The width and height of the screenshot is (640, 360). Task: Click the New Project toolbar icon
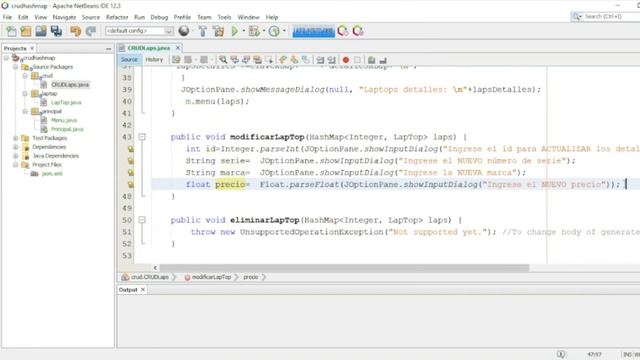point(26,31)
